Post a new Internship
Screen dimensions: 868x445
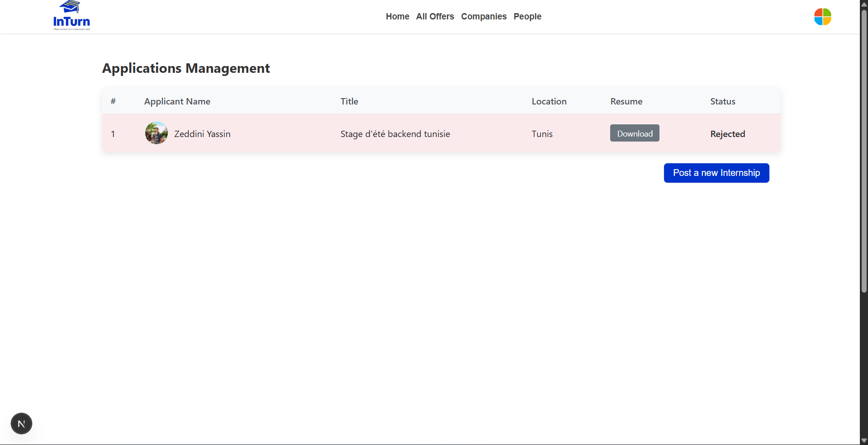pyautogui.click(x=716, y=173)
